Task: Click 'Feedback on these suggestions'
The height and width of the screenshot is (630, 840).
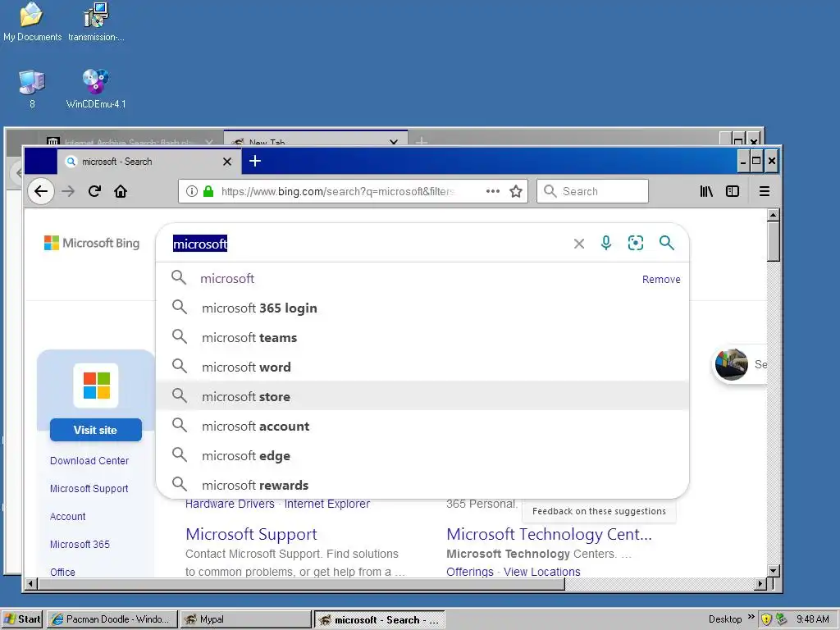Action: 599,511
